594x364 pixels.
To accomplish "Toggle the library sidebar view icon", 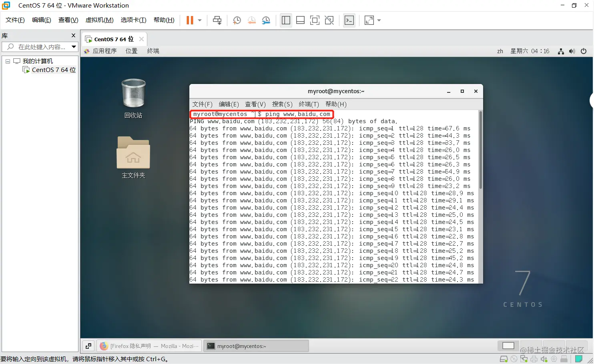I will pyautogui.click(x=286, y=20).
